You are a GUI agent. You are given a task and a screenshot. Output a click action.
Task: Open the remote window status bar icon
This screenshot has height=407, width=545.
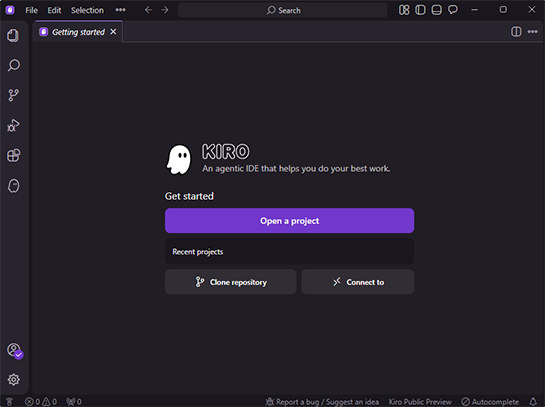click(9, 402)
